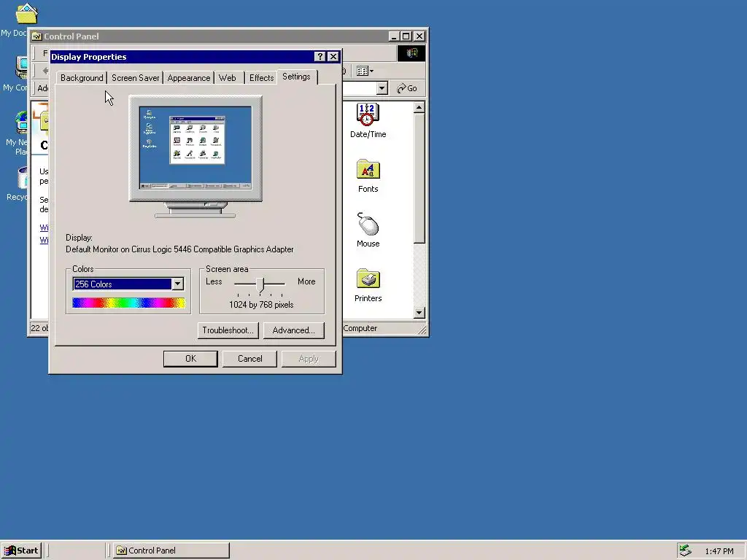This screenshot has height=560, width=747.
Task: Select the My Computer desktop icon
Action: (21, 68)
